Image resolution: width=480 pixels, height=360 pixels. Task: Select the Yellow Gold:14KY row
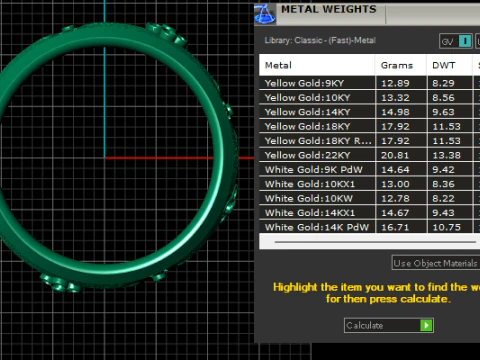coord(369,112)
